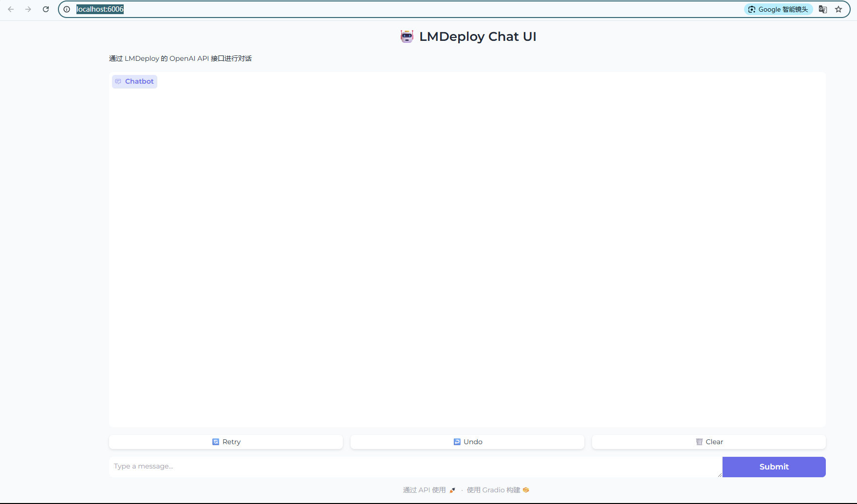This screenshot has height=504, width=857.
Task: Click the Gradio logo in the footer
Action: [525, 490]
